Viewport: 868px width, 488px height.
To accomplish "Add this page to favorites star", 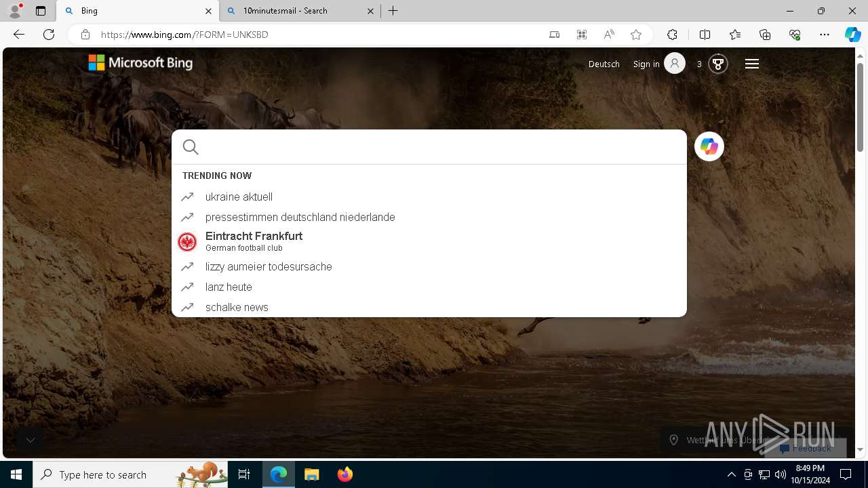I will pos(636,35).
